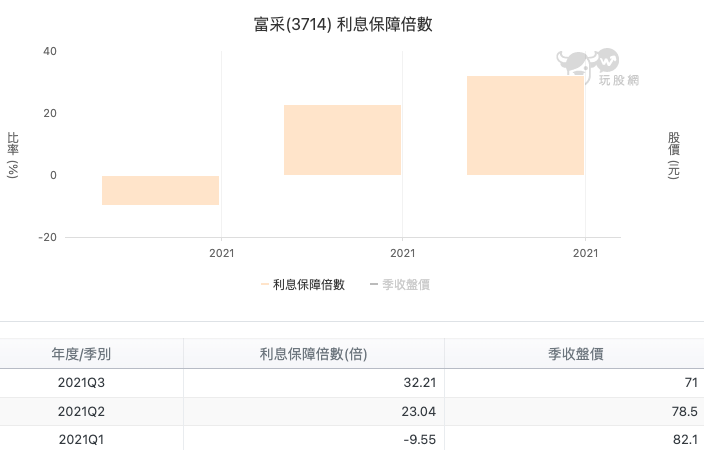Viewport: 704px width, 450px height.
Task: Click the chart title 富采(3714) 利息保障倍數
Action: (343, 24)
